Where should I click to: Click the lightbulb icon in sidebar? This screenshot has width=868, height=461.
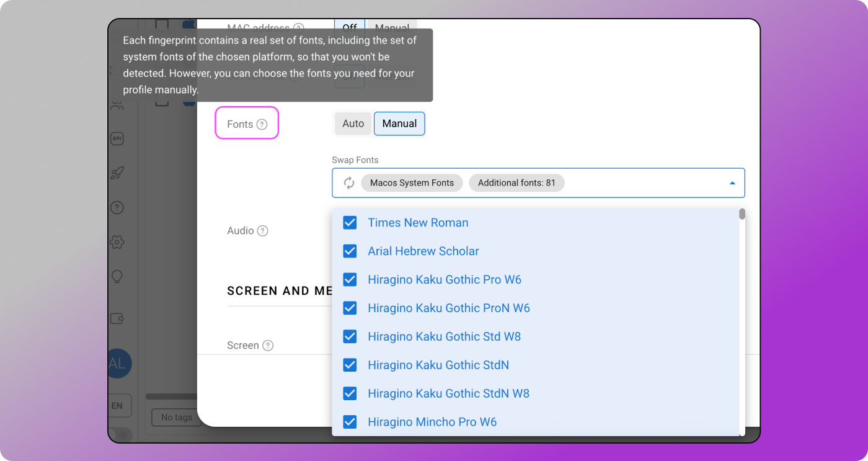[117, 277]
